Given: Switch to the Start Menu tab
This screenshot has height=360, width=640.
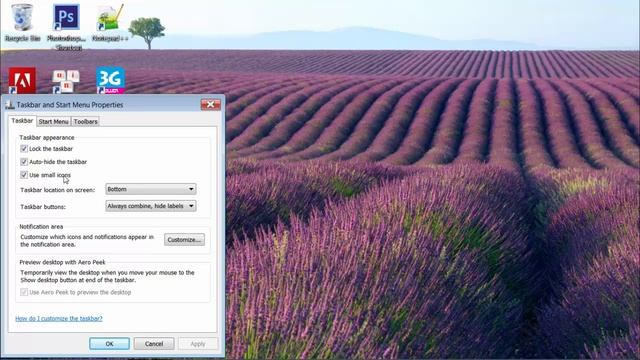Looking at the screenshot, I should [53, 122].
